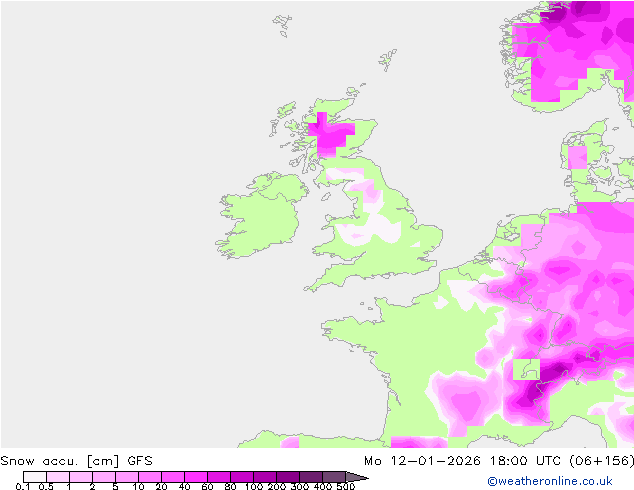Click the 300–400 cm legend swatch
Screen dimensions: 634x490
[x=311, y=477]
